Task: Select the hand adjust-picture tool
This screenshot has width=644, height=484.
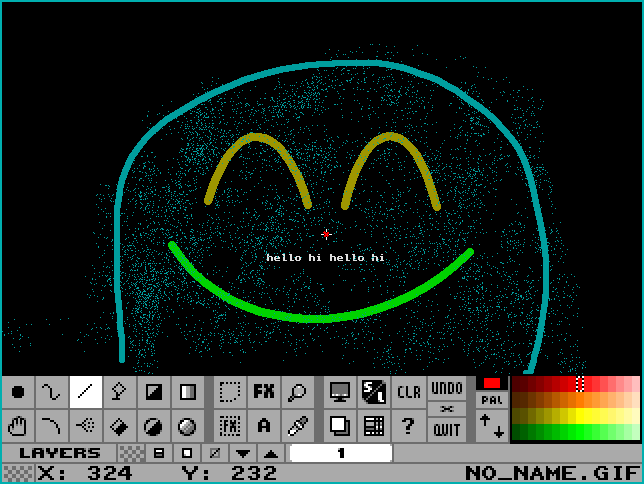Action: point(18,426)
